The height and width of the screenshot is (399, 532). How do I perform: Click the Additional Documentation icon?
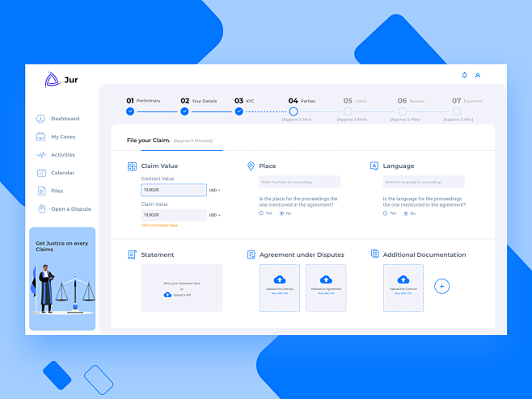(375, 254)
